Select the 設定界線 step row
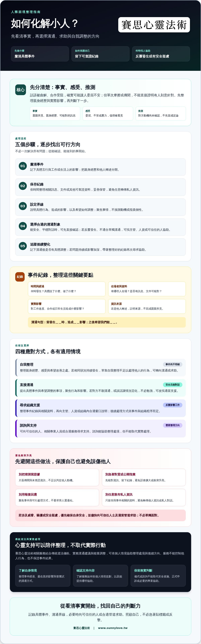The image size is (201, 644). pyautogui.click(x=100, y=207)
